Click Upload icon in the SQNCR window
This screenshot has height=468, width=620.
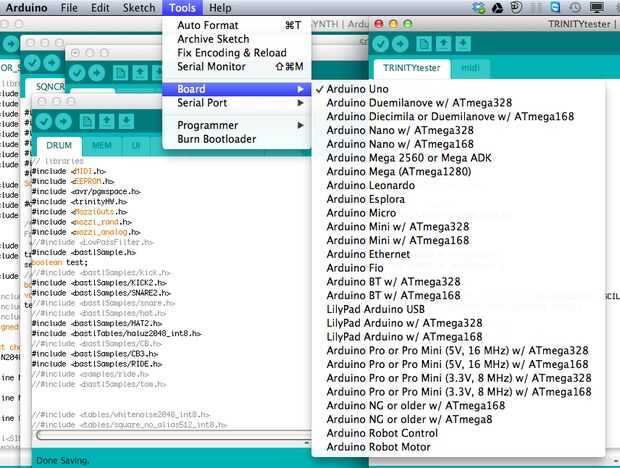[51, 63]
